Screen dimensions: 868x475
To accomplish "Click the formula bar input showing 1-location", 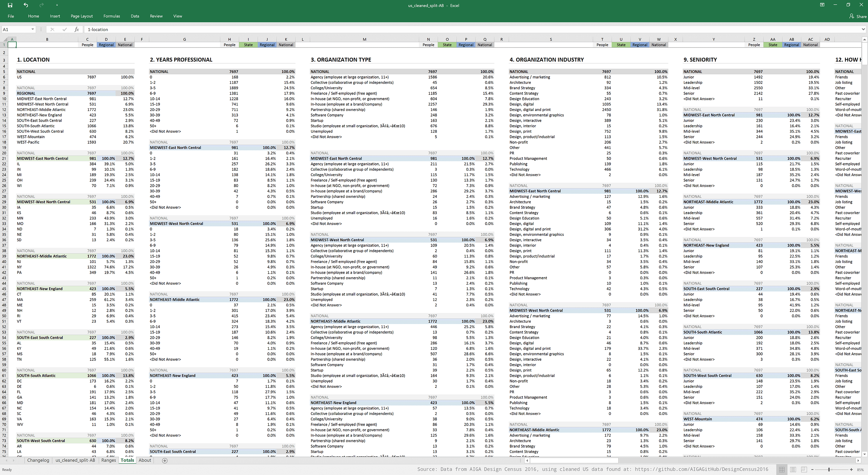I will [x=404, y=29].
